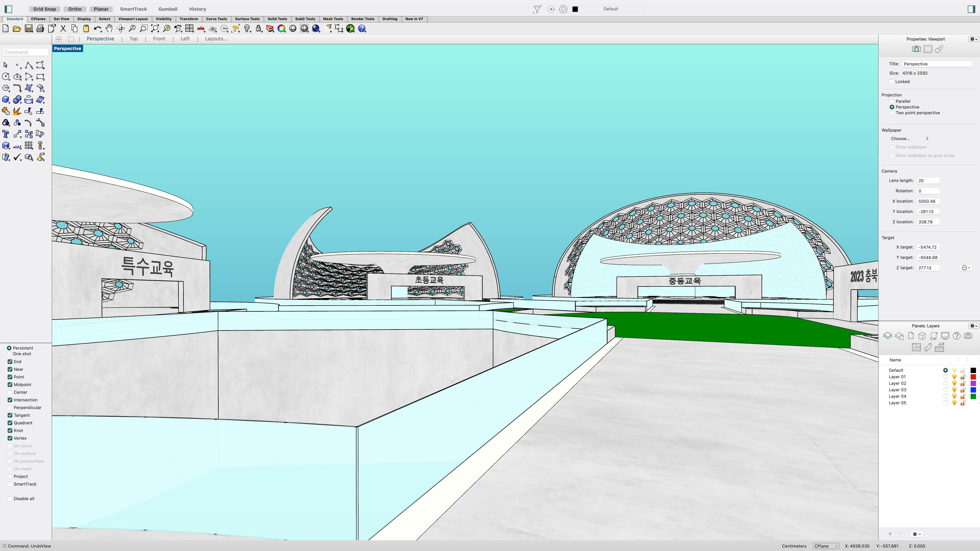Screen dimensions: 980x551
Task: Click the padlock Lock objects icon
Action: [259, 29]
